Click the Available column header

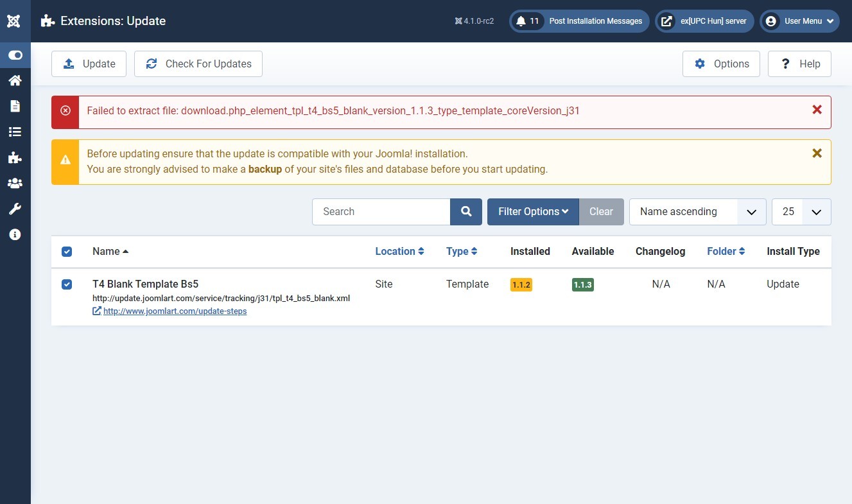tap(593, 252)
